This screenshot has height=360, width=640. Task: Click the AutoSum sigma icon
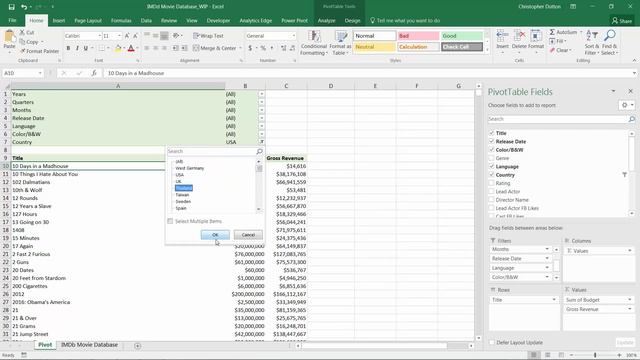pos(552,32)
